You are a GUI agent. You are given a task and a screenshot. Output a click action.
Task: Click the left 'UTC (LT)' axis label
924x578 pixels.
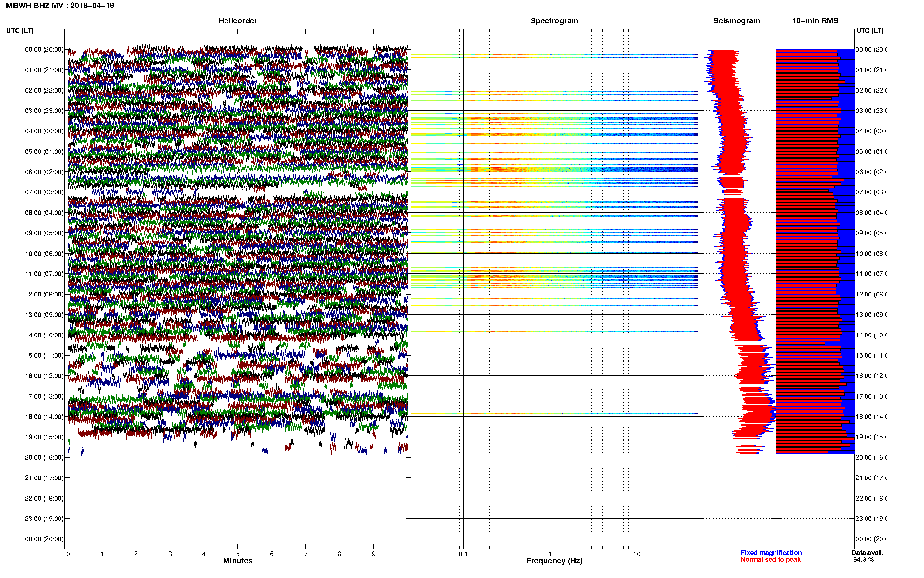(20, 31)
